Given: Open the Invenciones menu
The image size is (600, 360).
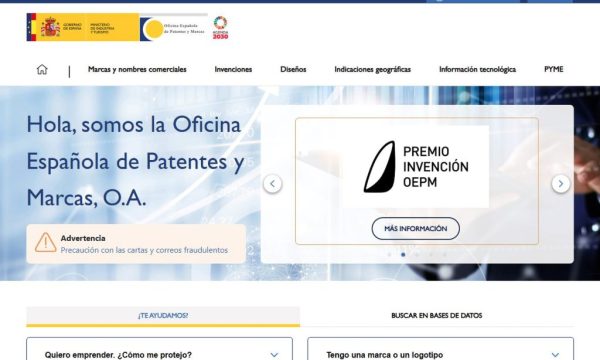Looking at the screenshot, I should click(233, 69).
